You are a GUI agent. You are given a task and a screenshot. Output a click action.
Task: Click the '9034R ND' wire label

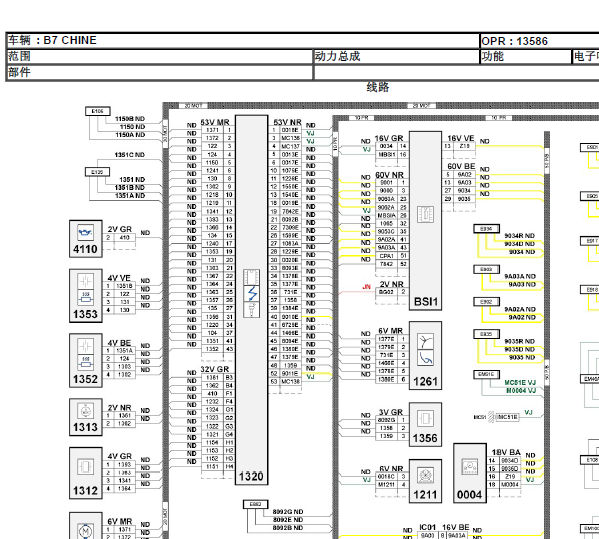click(x=520, y=236)
